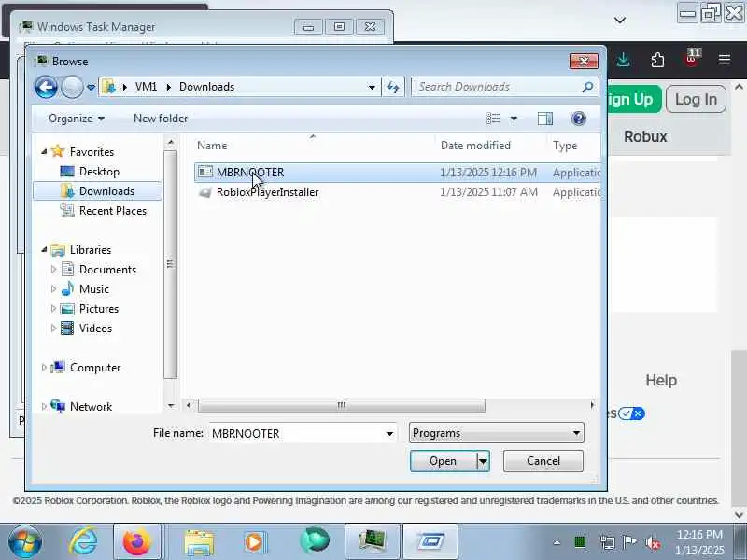Click the RobloxPlayerInstaller application icon

[x=204, y=192]
